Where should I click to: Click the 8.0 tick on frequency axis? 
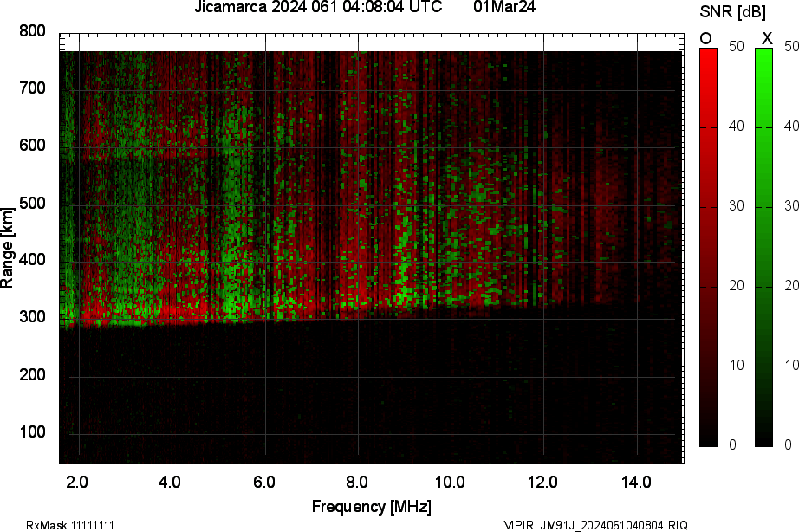[357, 482]
